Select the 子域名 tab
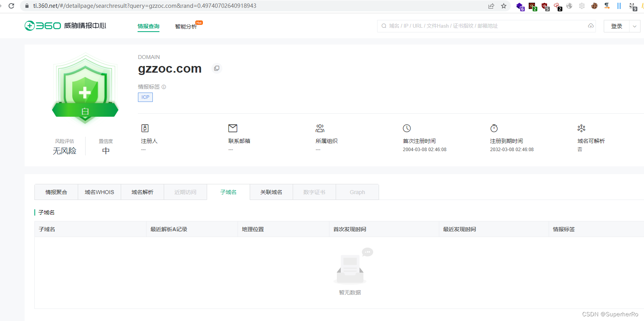Screen dimensions: 644x321 point(228,192)
